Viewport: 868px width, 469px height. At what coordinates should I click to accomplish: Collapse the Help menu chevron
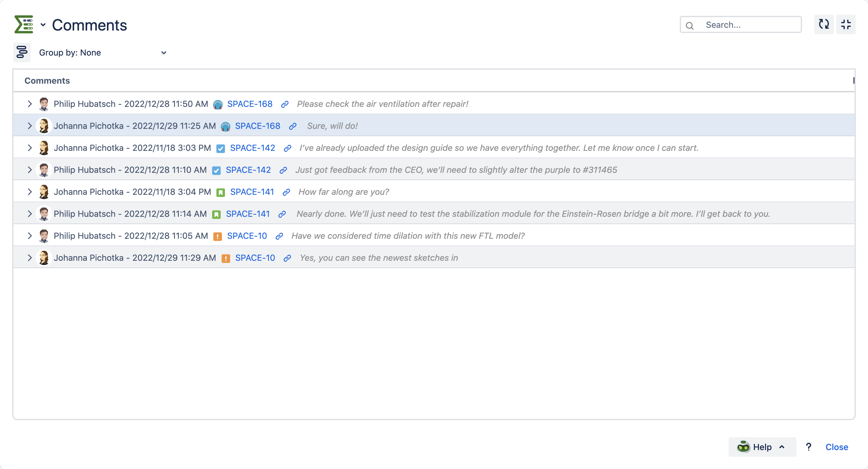coord(782,447)
